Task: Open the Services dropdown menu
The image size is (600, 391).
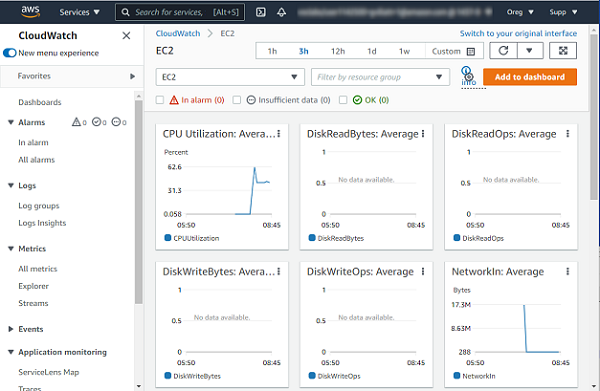Action: (79, 12)
